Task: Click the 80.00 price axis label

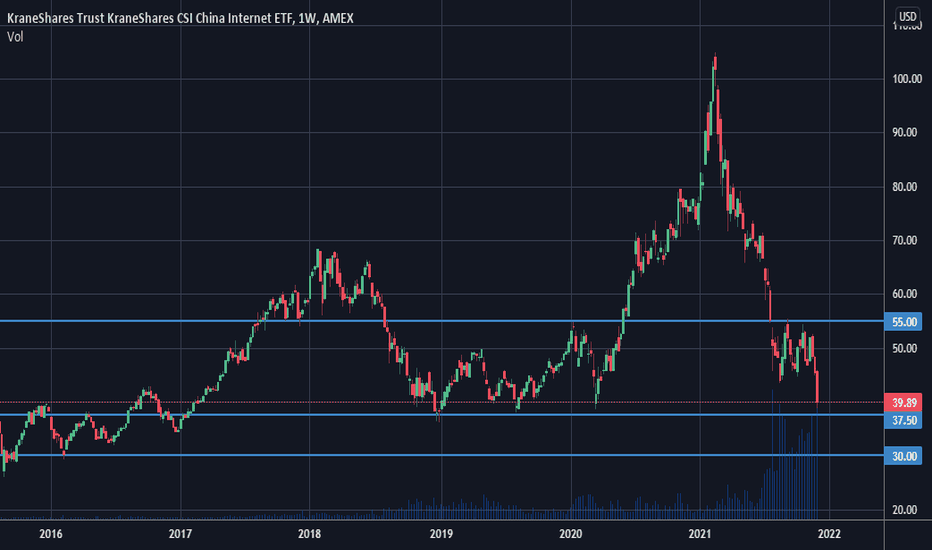Action: (x=905, y=187)
